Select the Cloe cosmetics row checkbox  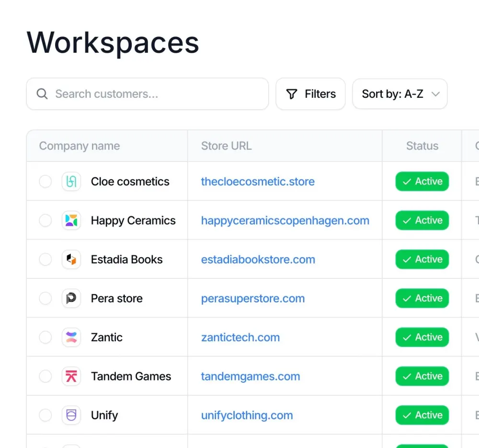tap(45, 182)
